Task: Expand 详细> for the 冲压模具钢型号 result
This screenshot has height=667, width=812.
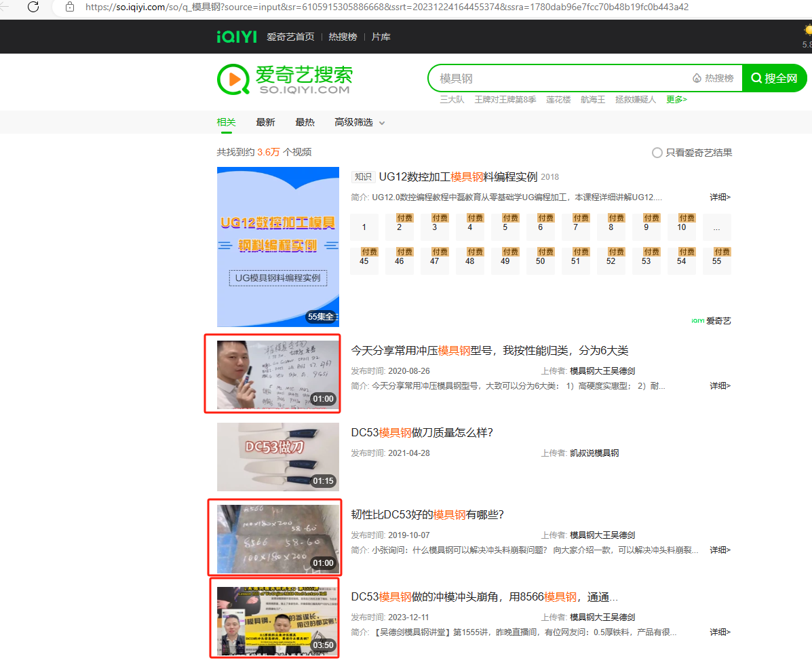Action: pyautogui.click(x=720, y=386)
